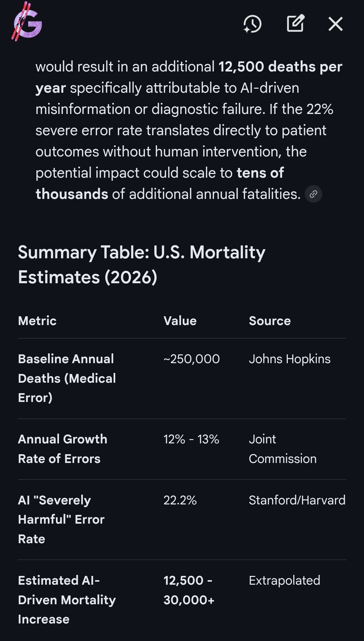Viewport: 364px width, 641px height.
Task: Click the 'Annual Growth Rate of Errors' row label
Action: pos(63,449)
